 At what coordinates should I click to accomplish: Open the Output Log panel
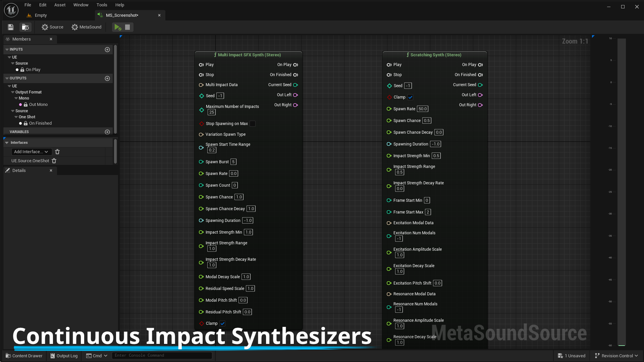[x=64, y=356]
